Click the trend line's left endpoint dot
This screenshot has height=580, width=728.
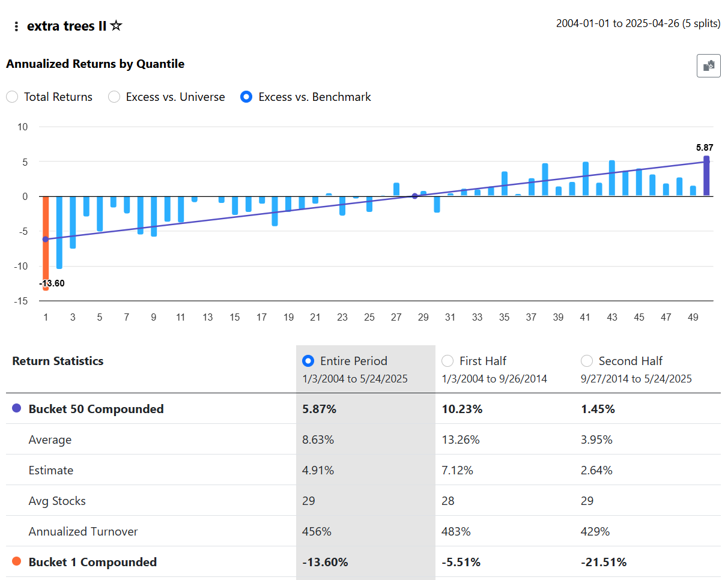point(46,239)
